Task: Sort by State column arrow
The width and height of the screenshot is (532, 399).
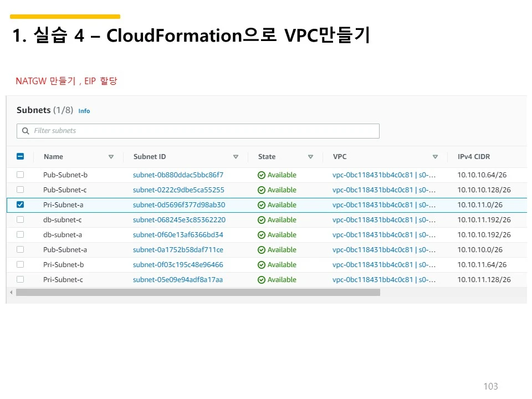Action: click(x=310, y=157)
